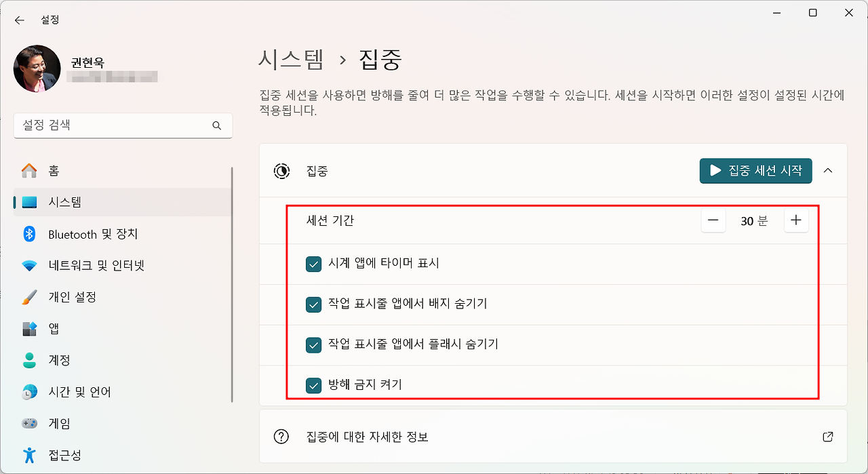Increase session duration with plus stepper
Image resolution: width=868 pixels, height=474 pixels.
click(796, 220)
